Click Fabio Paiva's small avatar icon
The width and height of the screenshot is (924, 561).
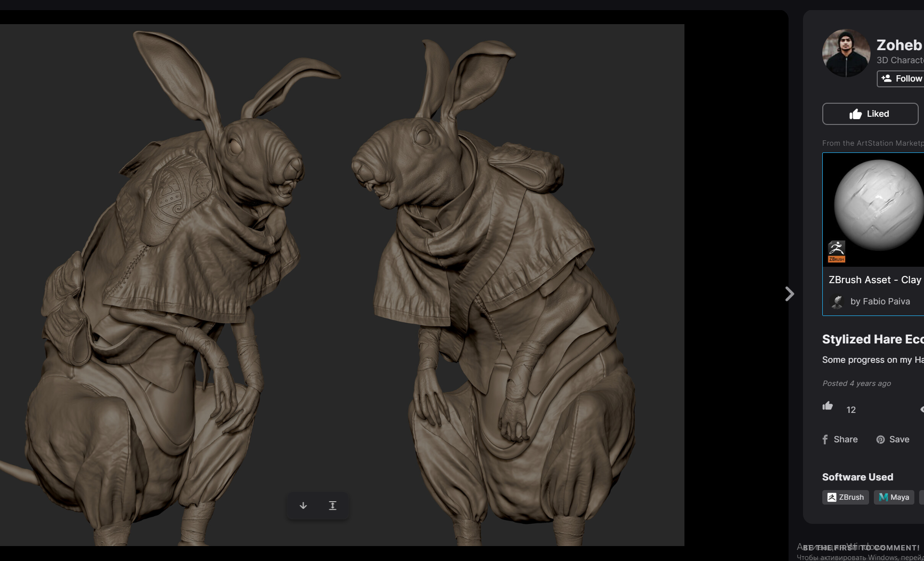coord(837,301)
